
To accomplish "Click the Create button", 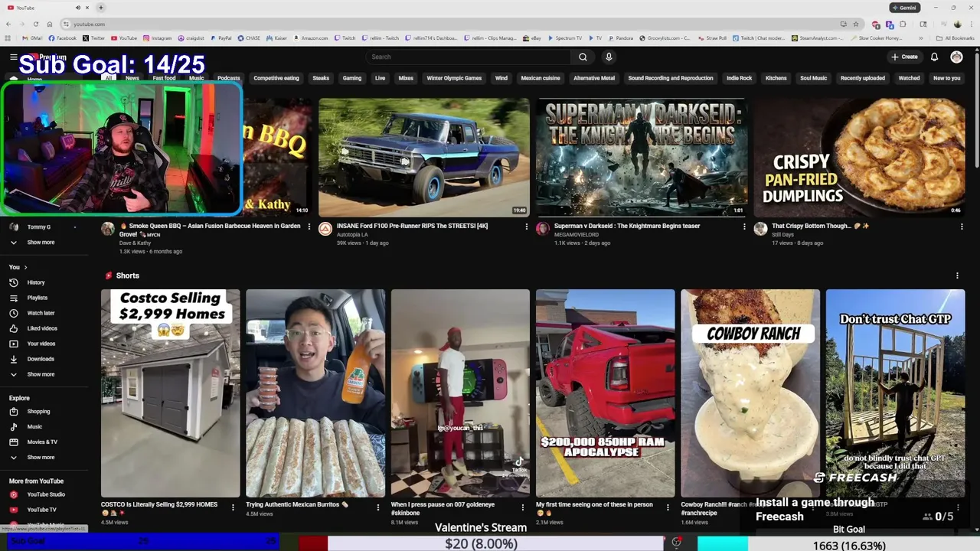I will tap(904, 57).
